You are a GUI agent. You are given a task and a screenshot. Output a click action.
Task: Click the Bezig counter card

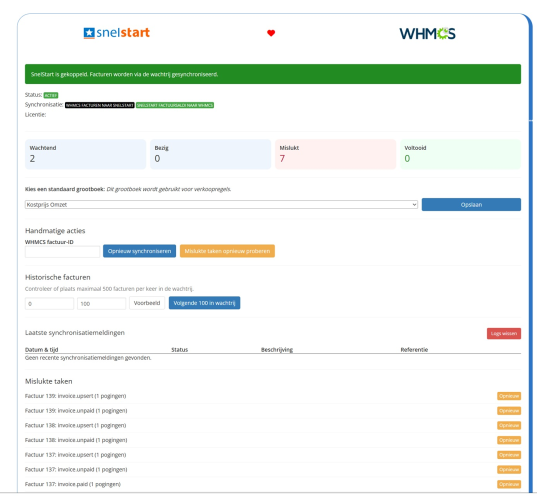click(x=210, y=154)
